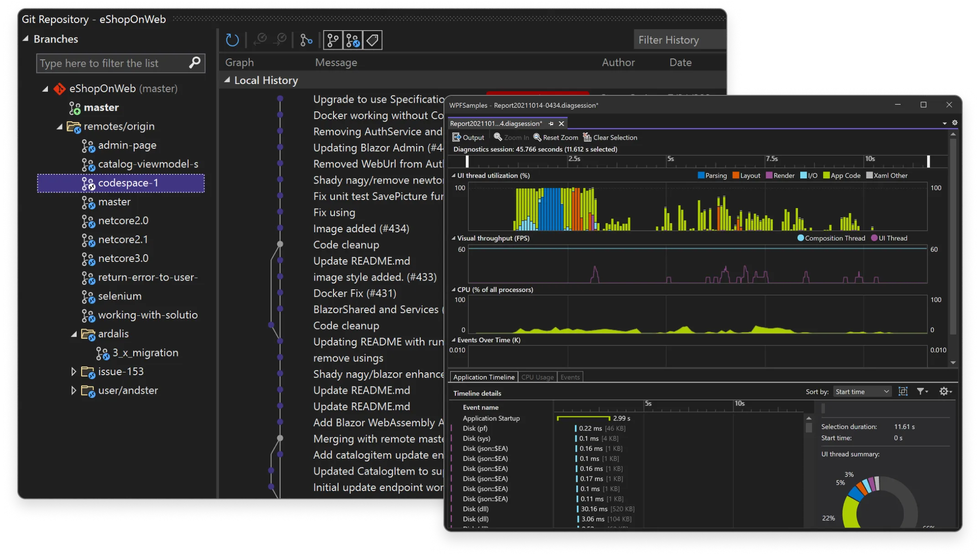
Task: Expand the issue-153 remote folder
Action: [x=74, y=371]
